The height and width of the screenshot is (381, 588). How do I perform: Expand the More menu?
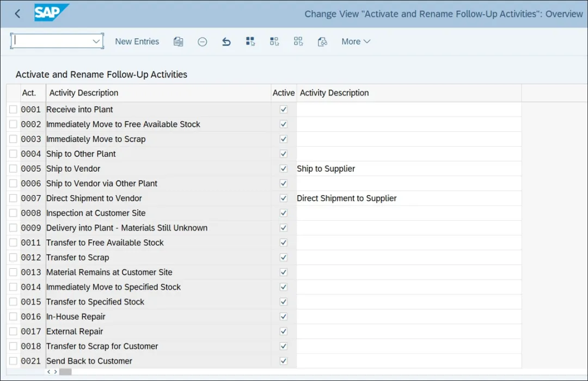(x=356, y=41)
